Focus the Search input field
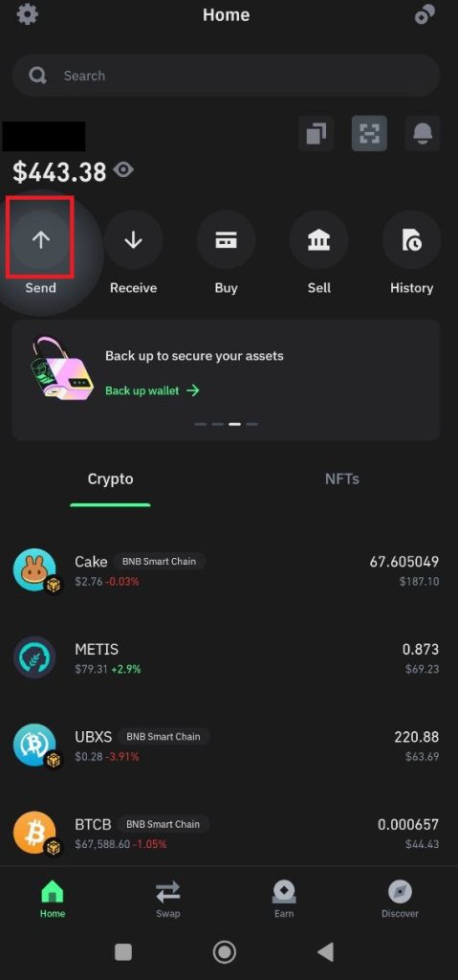The image size is (458, 980). pos(227,76)
